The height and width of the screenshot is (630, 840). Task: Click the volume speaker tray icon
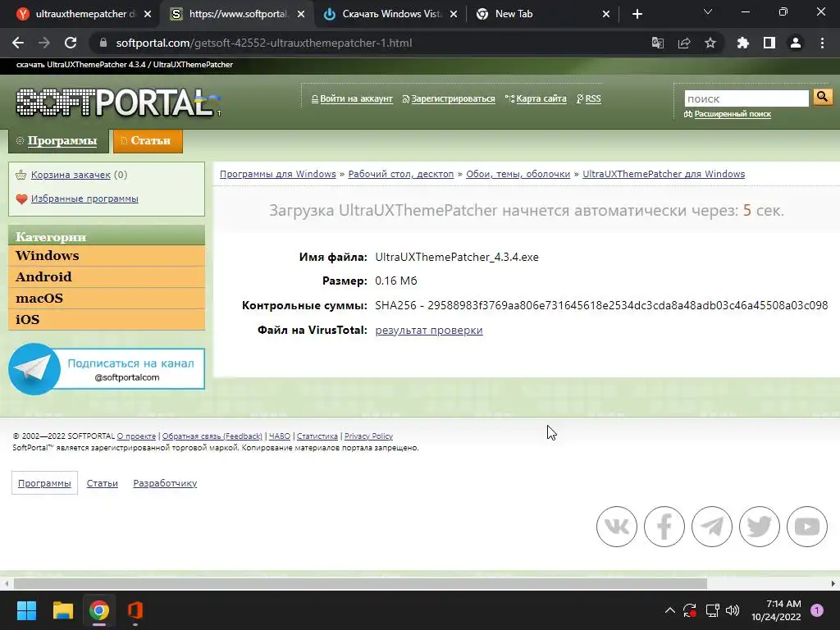pyautogui.click(x=733, y=610)
